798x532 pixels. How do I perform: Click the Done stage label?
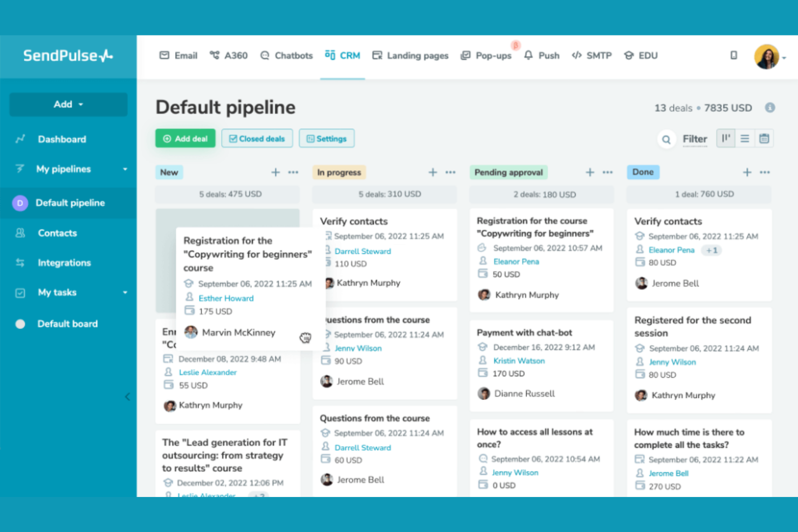click(643, 172)
